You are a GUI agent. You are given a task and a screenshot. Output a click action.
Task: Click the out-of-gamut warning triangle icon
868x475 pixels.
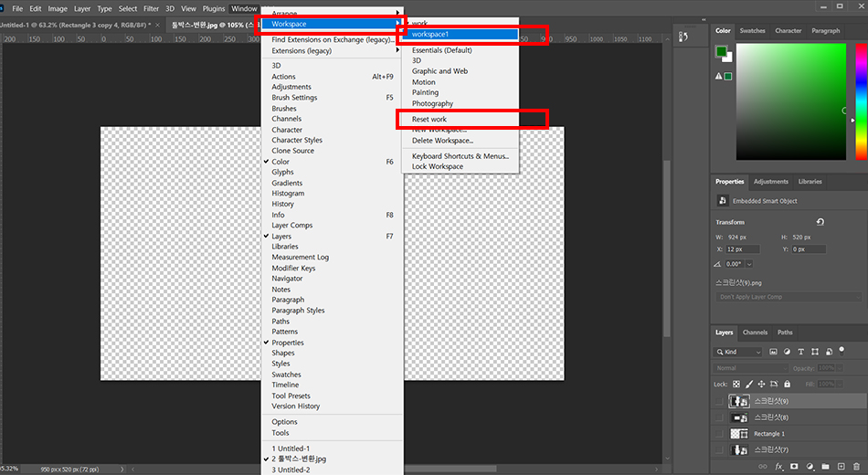coord(718,77)
